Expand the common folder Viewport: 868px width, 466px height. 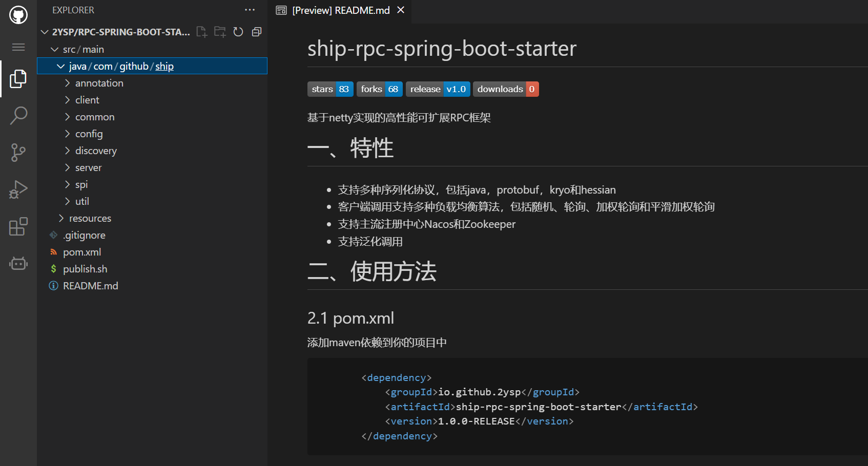(67, 117)
